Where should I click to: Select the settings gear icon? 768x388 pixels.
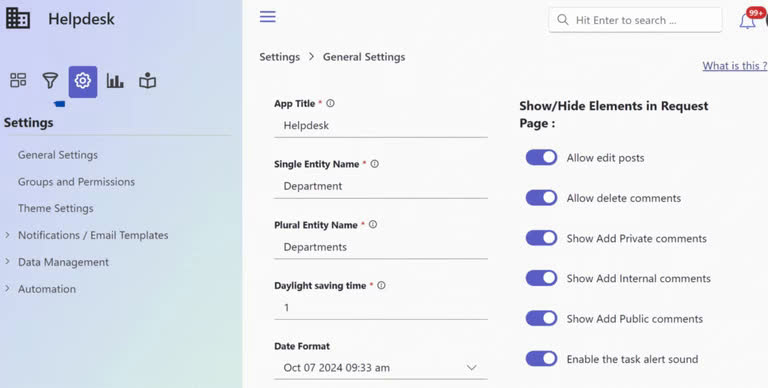tap(83, 81)
